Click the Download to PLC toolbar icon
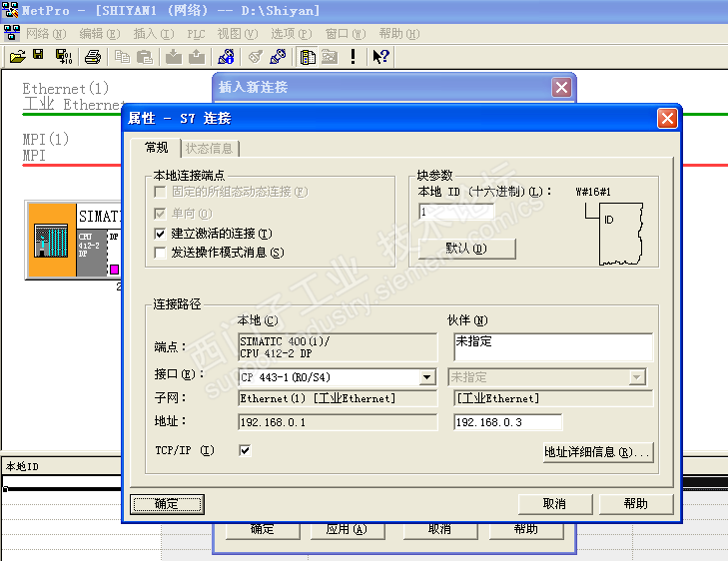Screen dimensions: 728x561 174,57
